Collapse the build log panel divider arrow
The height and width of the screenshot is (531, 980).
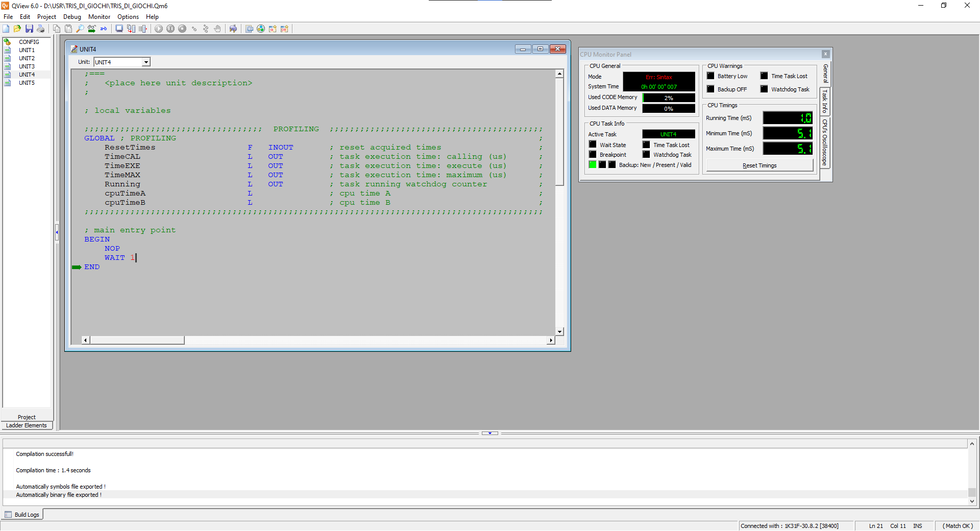click(490, 433)
